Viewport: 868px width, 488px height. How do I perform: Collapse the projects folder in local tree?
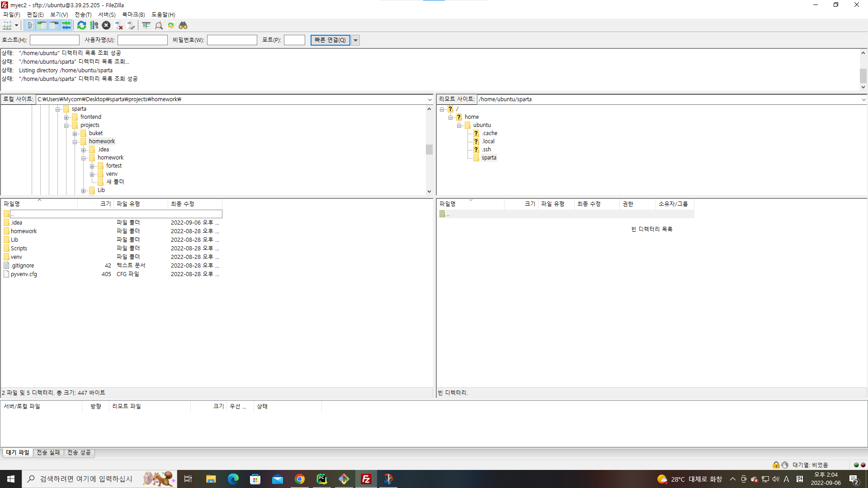click(x=66, y=126)
